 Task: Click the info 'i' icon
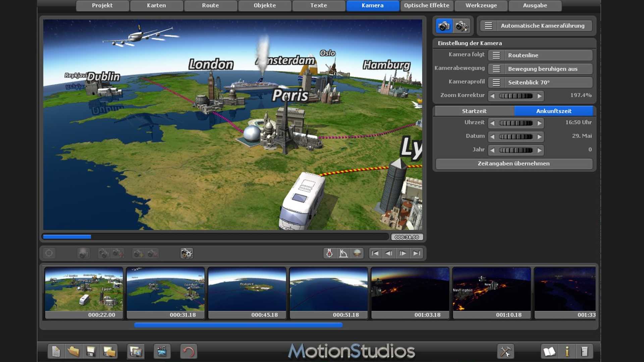pyautogui.click(x=567, y=352)
